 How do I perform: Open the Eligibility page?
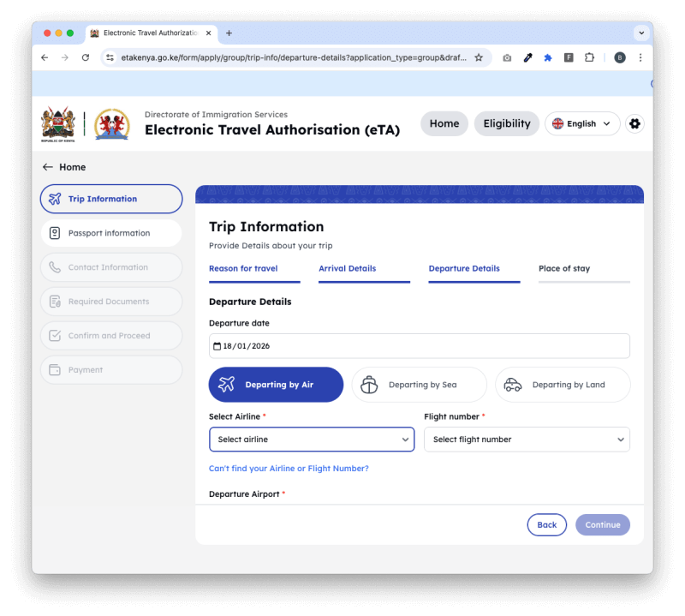pyautogui.click(x=507, y=123)
